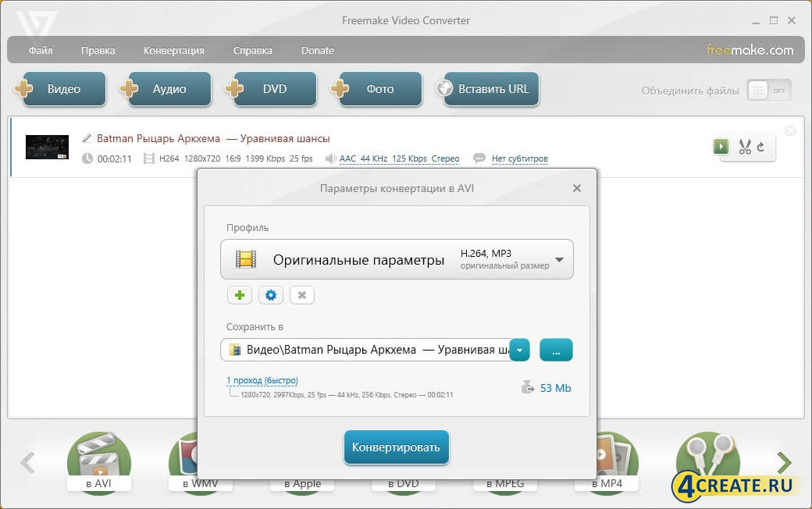Open the Справка menu

[x=252, y=50]
